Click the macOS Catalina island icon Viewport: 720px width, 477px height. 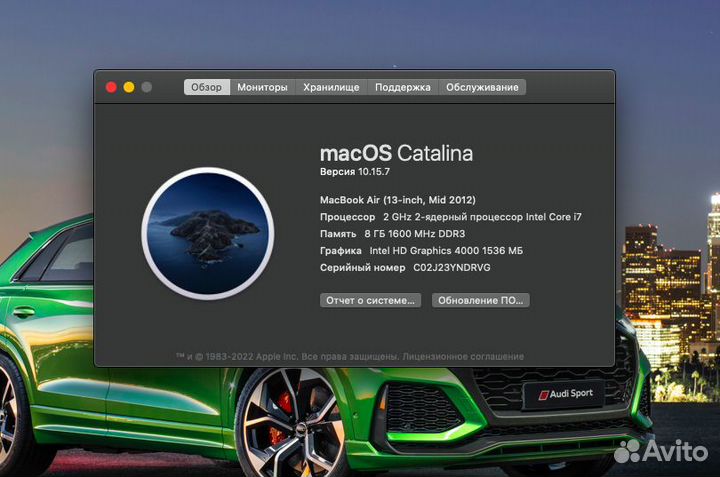[x=208, y=233]
